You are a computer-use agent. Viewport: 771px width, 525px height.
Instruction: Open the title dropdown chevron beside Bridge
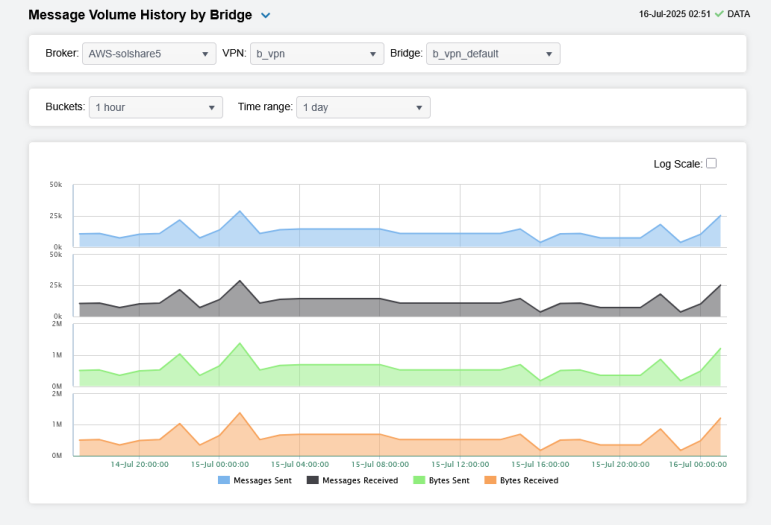point(265,16)
